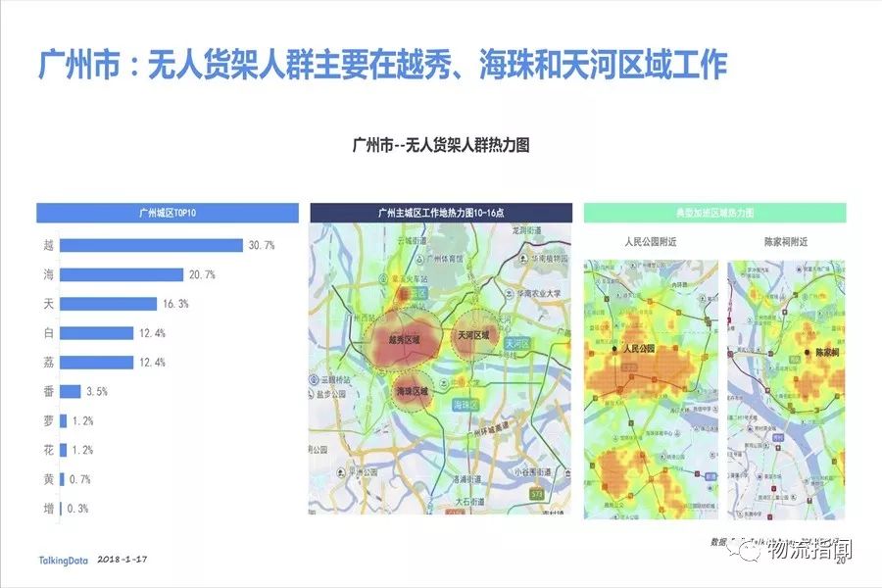Click the 人民公园 black marker dot
This screenshot has height=588, width=882.
pyautogui.click(x=615, y=349)
